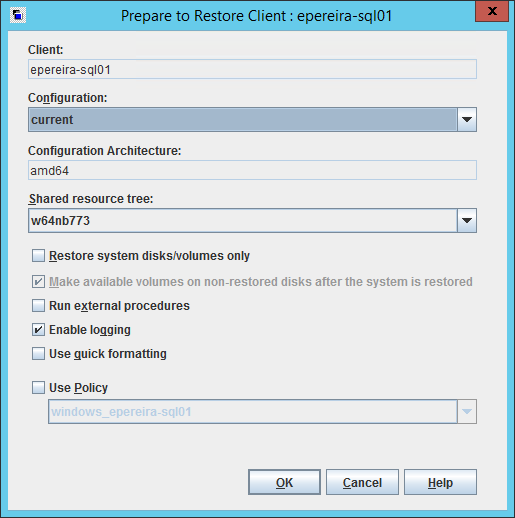Confirm with the OK button

(284, 482)
